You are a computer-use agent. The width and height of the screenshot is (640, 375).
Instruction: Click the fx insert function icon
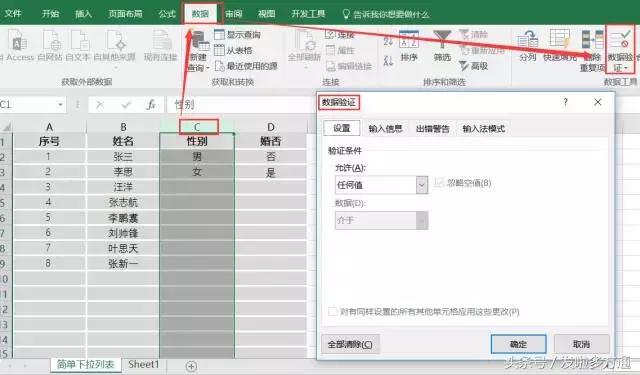point(151,105)
